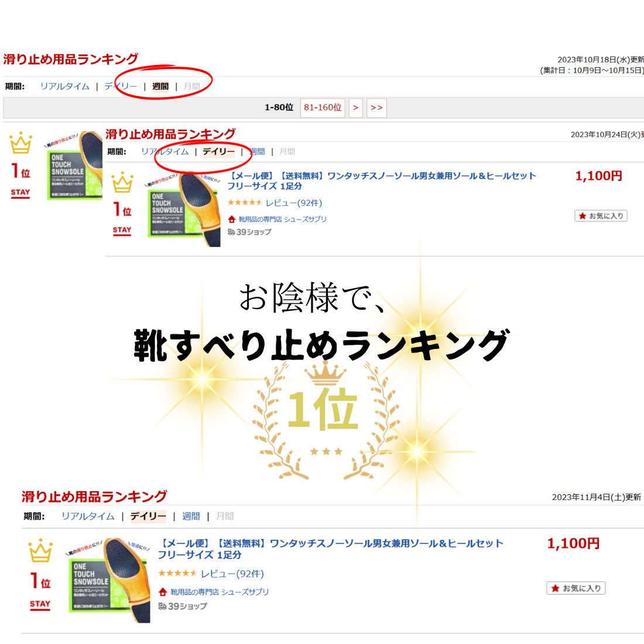Open bottom ワンタッチスノーソール product title link

tap(330, 549)
